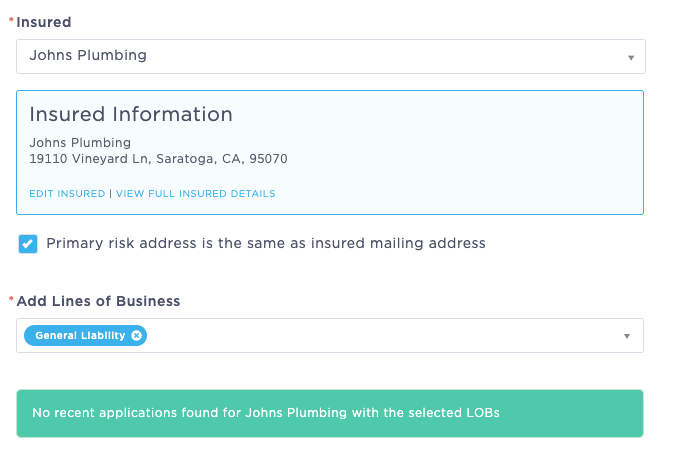Click the General Liability chip label
Viewport: 681px width, 475px height.
tap(80, 336)
